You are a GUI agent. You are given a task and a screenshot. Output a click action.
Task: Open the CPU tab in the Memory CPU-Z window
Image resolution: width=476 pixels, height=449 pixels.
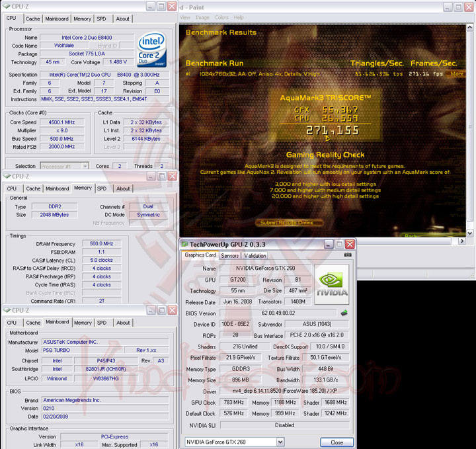[11, 188]
